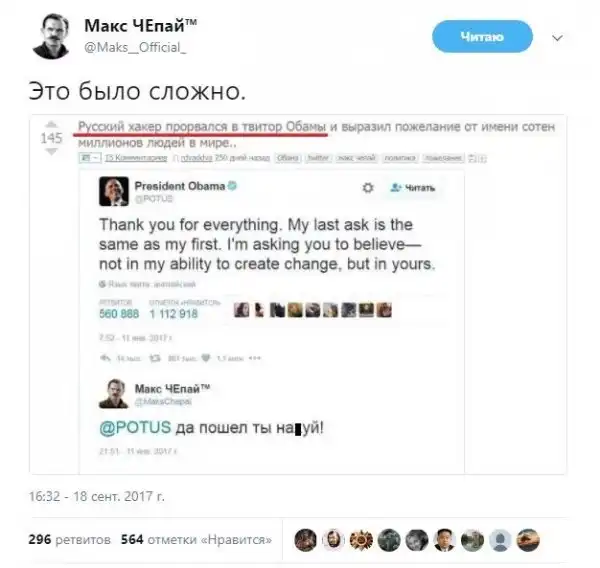The image size is (600, 568).
Task: Click the heart like icon under Obama tweet
Action: pos(206,358)
